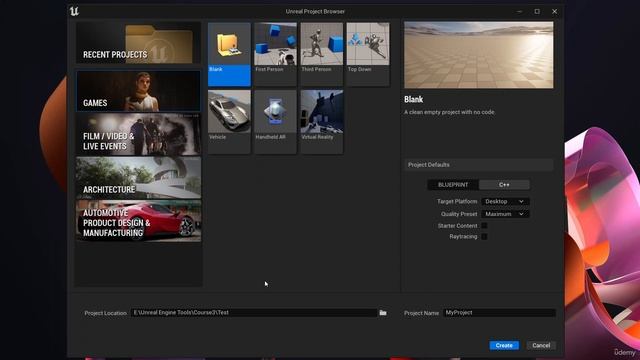The image size is (640, 360).
Task: Click the Blank template preview image
Action: pos(479,55)
